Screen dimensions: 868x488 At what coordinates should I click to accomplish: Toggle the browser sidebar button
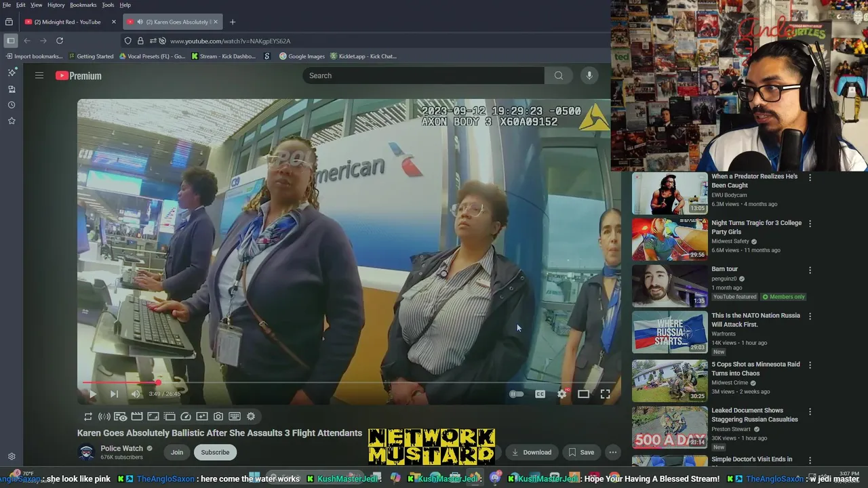click(10, 41)
